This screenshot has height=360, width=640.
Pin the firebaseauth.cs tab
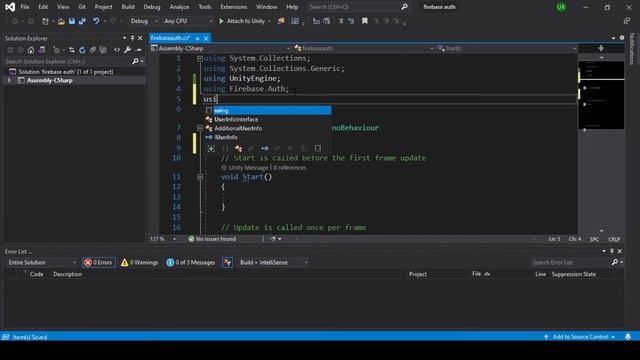tap(198, 38)
